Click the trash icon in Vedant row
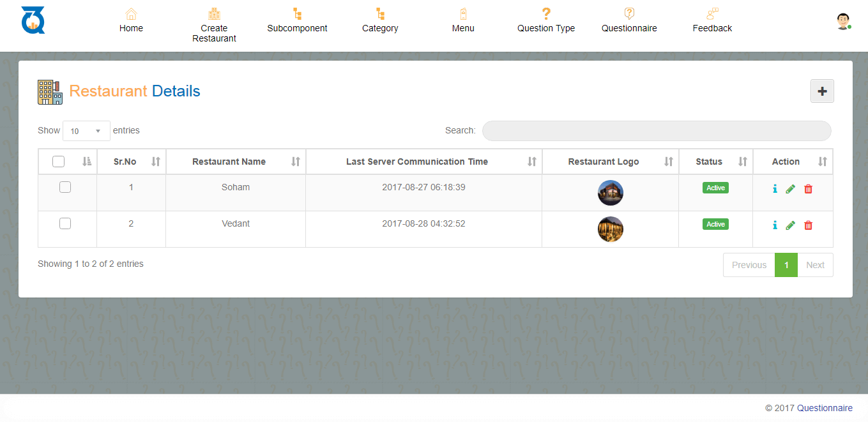The image size is (868, 429). click(x=808, y=225)
